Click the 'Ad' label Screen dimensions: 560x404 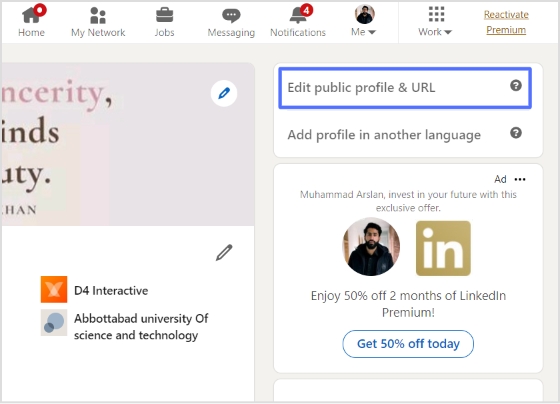[x=500, y=179]
